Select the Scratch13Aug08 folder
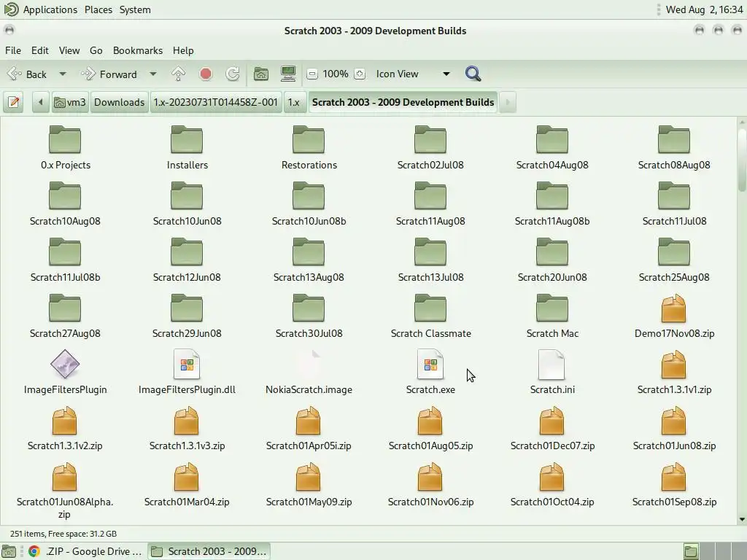This screenshot has width=747, height=560. [x=309, y=260]
